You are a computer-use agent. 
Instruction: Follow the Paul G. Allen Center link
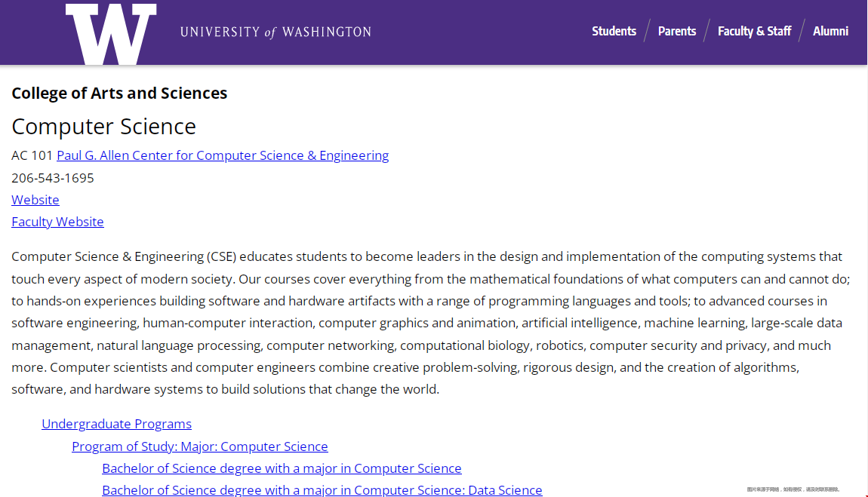pyautogui.click(x=222, y=155)
